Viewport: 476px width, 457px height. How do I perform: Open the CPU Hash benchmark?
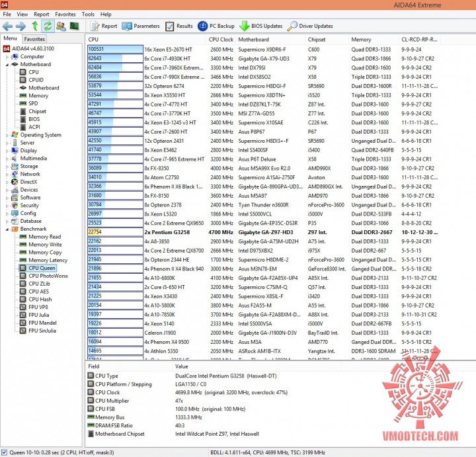click(36, 300)
